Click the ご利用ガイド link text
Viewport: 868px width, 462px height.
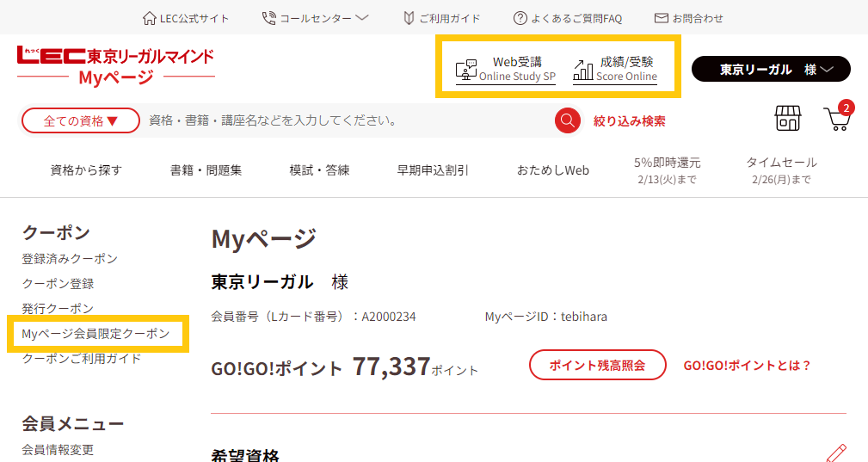(450, 18)
